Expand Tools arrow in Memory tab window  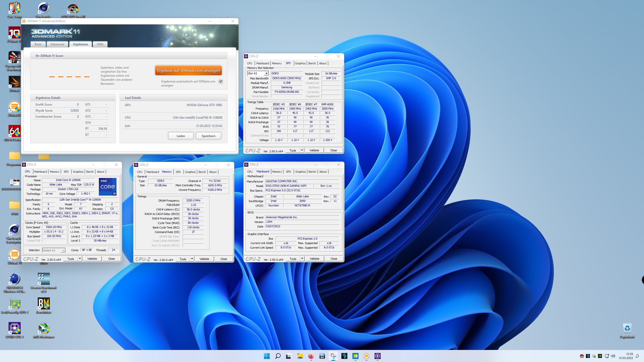click(x=192, y=259)
